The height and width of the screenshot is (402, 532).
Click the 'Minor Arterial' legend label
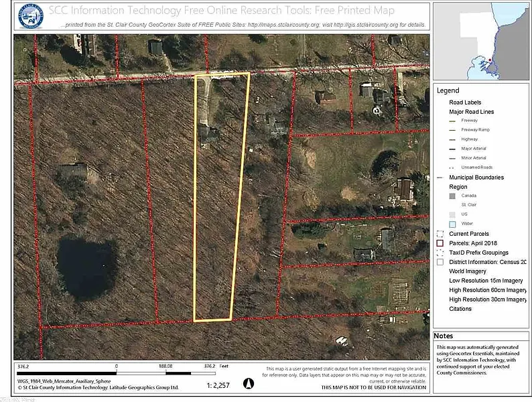pyautogui.click(x=474, y=157)
